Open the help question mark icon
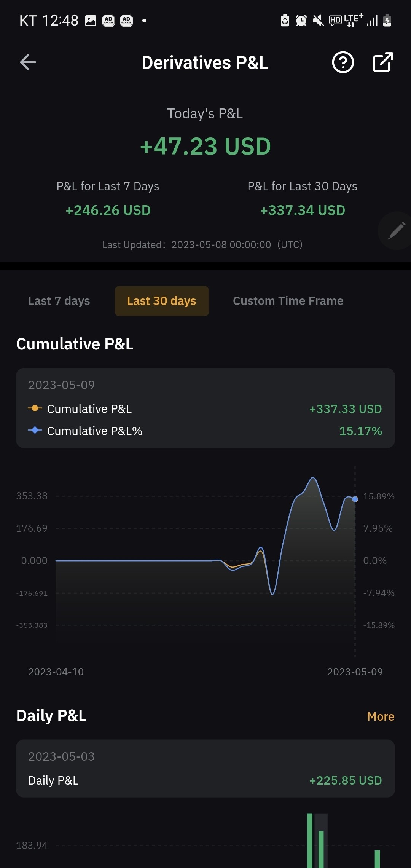 [x=343, y=62]
